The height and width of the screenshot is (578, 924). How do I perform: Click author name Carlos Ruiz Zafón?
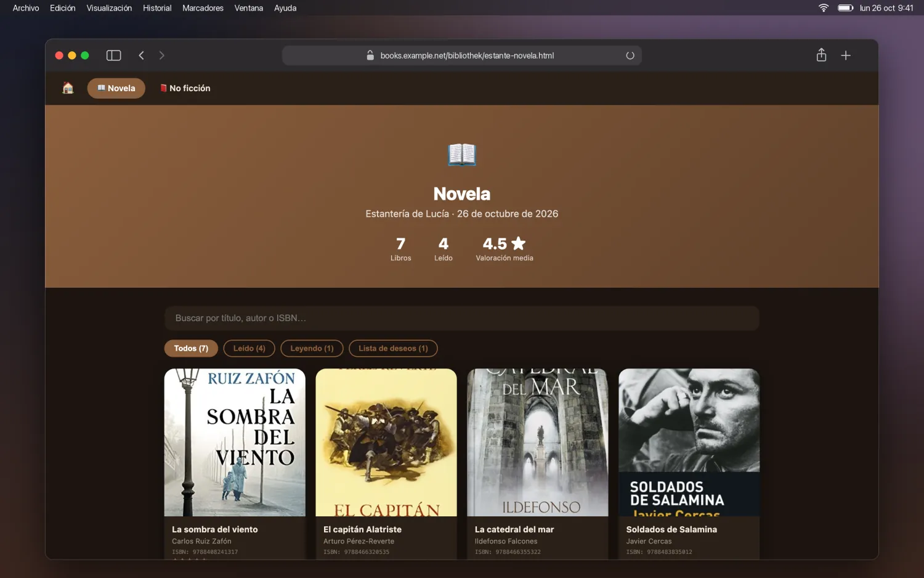pos(201,541)
